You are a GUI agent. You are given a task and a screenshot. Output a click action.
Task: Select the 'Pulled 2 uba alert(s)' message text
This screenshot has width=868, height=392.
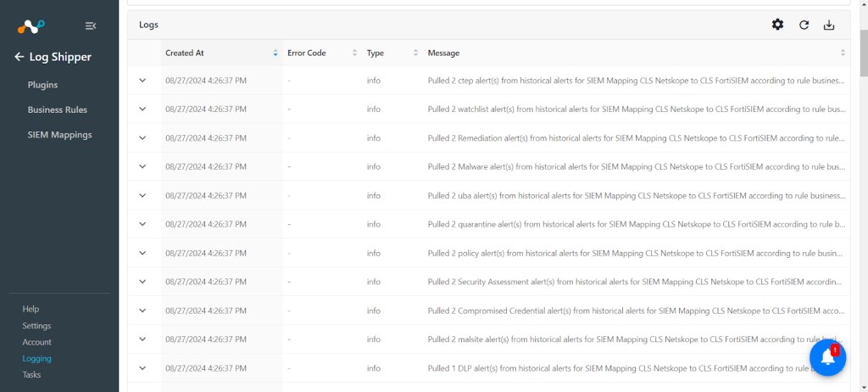[637, 195]
